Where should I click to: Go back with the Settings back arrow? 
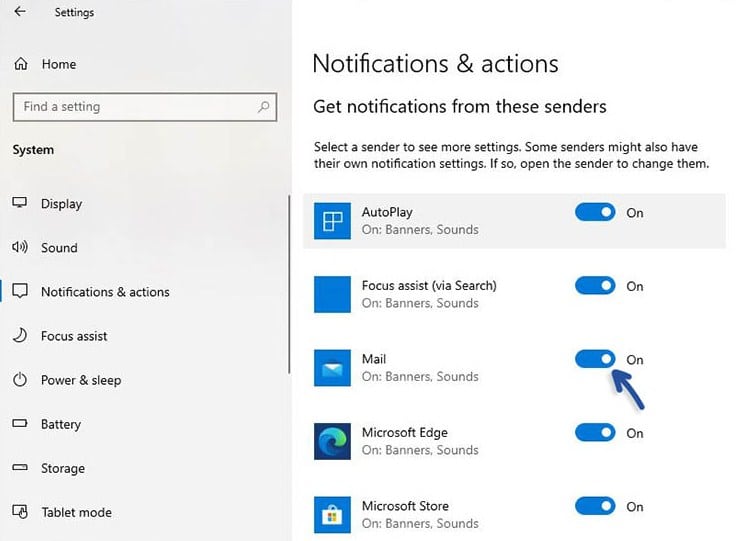(x=20, y=11)
